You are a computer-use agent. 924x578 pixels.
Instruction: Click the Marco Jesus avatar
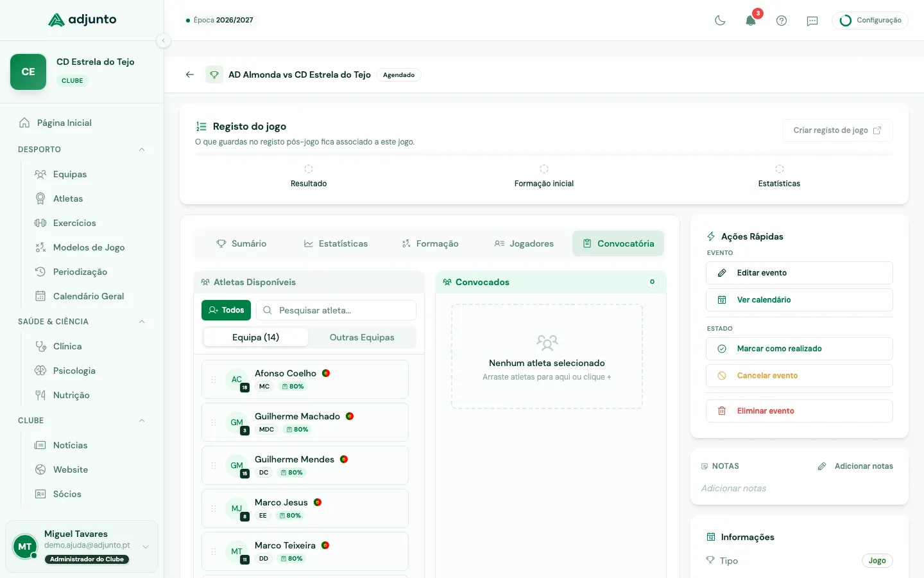[x=237, y=509]
